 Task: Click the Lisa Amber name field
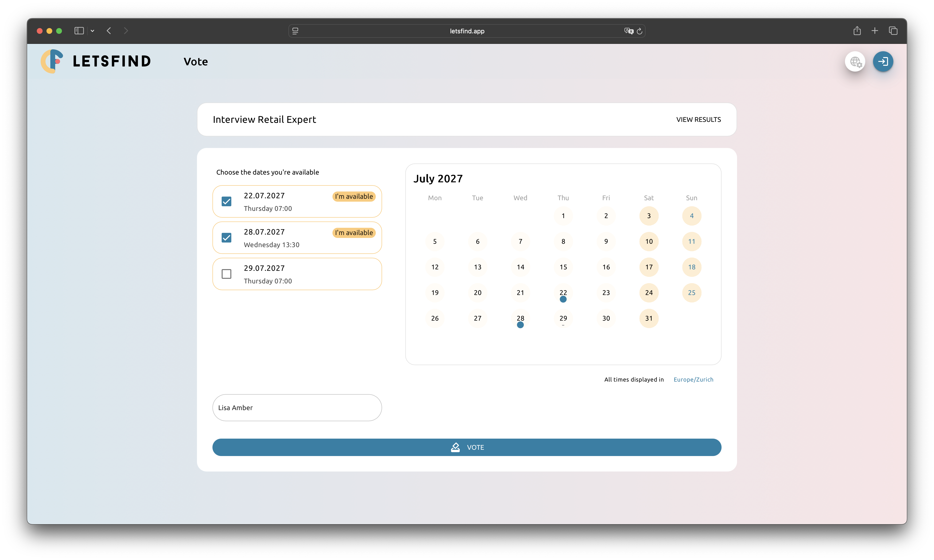click(297, 407)
